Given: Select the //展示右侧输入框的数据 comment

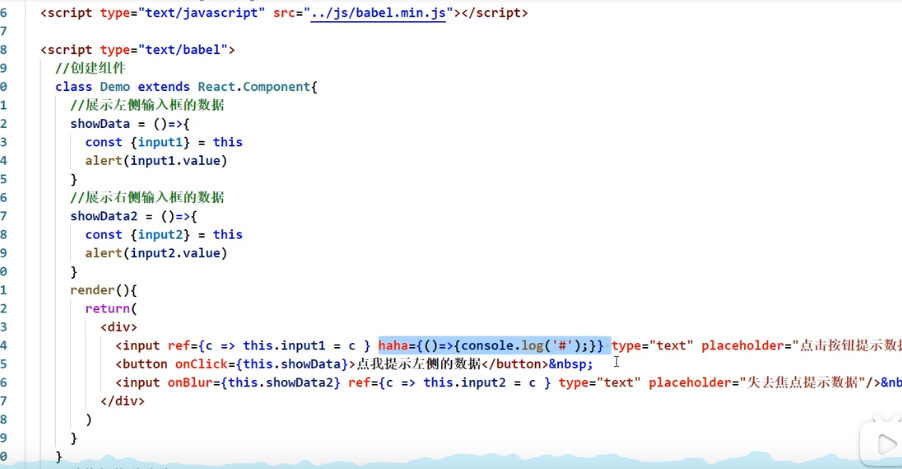Looking at the screenshot, I should (147, 197).
